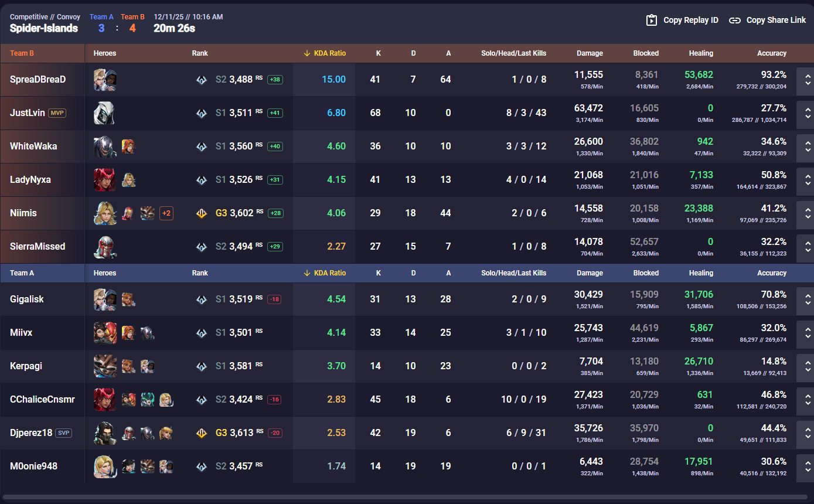Click Niimis's gold G3 rank badge icon
Screen dimensions: 814x504
201,213
